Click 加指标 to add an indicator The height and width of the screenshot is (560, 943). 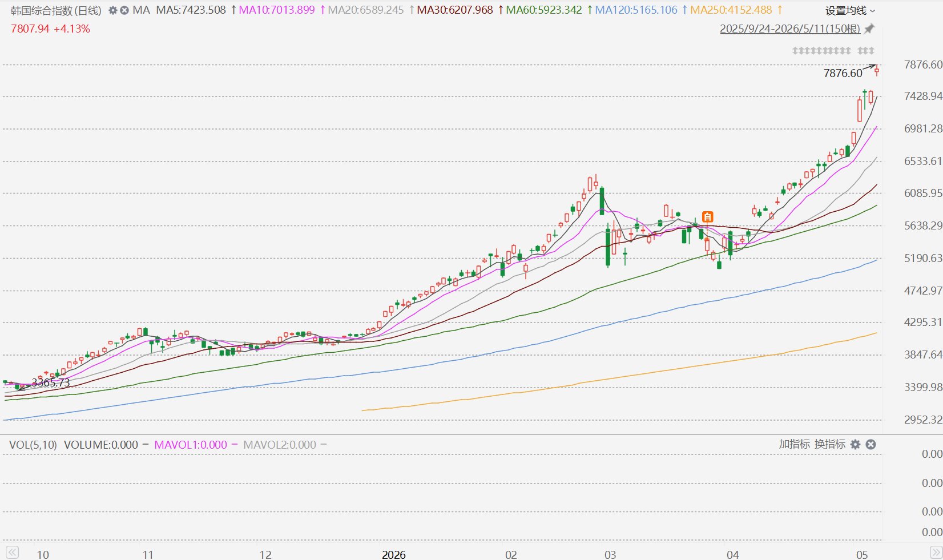795,444
